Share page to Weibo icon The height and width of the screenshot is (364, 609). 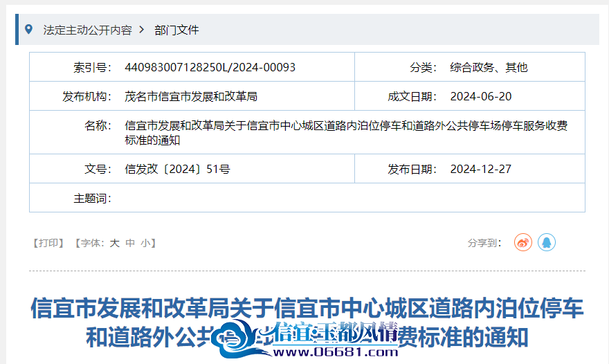522,242
